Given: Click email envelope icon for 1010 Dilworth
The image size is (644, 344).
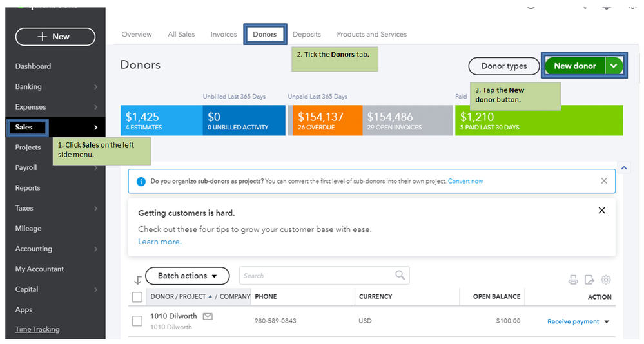Looking at the screenshot, I should [208, 316].
